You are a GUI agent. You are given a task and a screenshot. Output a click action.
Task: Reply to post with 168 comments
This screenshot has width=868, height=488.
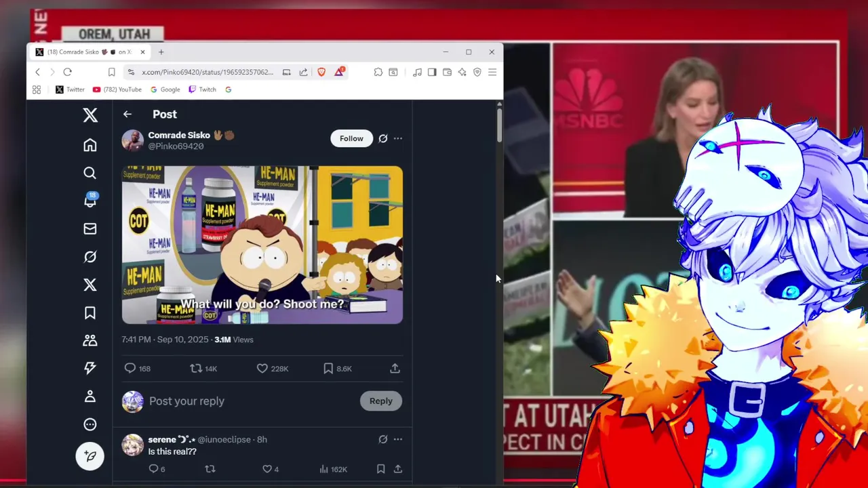click(138, 369)
